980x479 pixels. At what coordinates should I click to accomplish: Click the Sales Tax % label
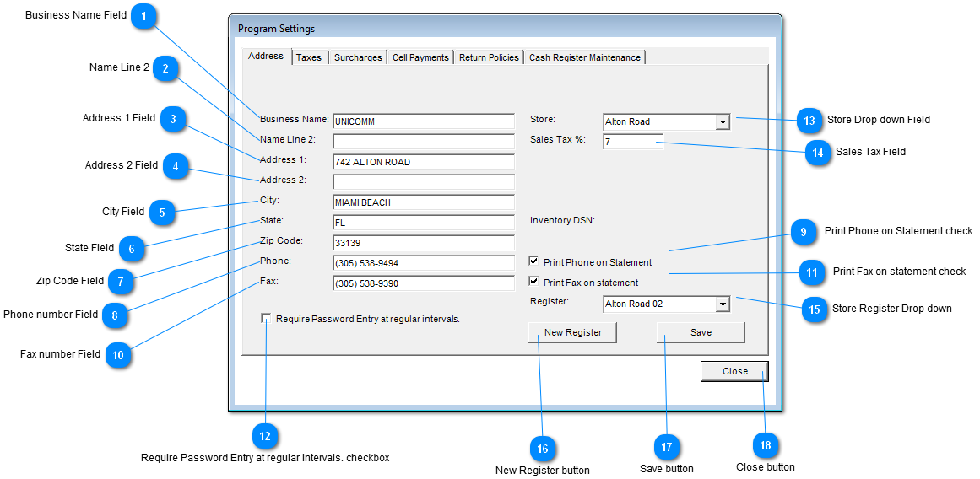tap(557, 139)
